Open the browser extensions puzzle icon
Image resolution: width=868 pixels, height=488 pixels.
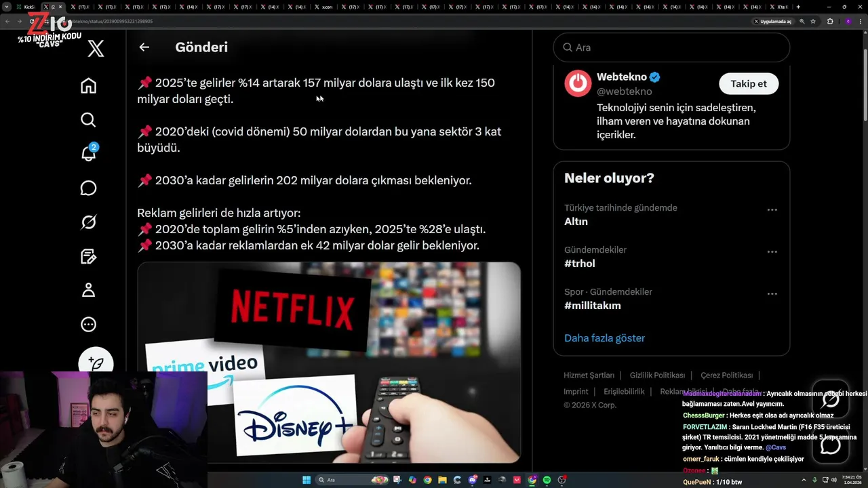pyautogui.click(x=830, y=21)
